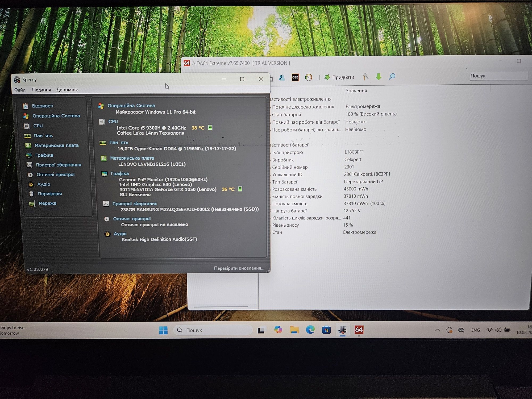The width and height of the screenshot is (532, 399).
Task: Expand hidden system tray icons chevron
Action: coord(437,330)
